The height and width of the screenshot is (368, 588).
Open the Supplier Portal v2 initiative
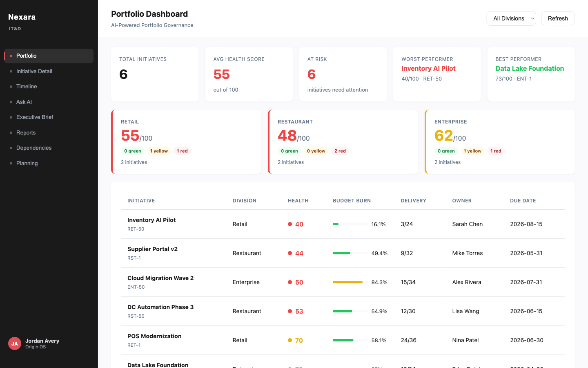[x=152, y=249]
